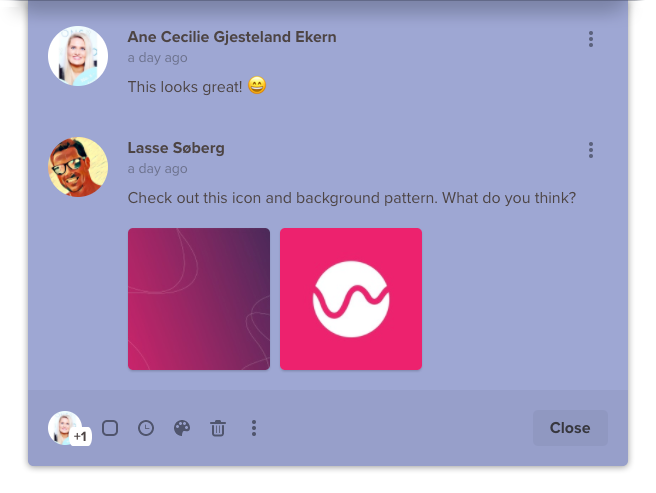The height and width of the screenshot is (493, 656).
Task: Click the grinning emoji in Ane's comment
Action: 257,85
